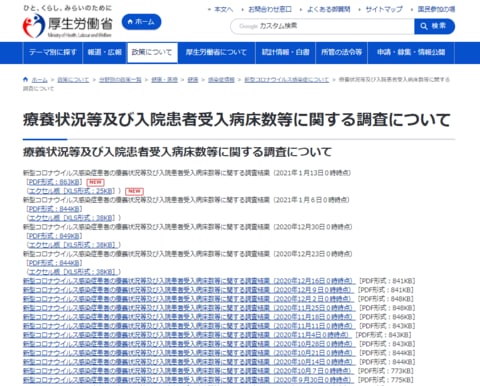
Task: Open the 報道・広報 menu
Action: click(x=105, y=52)
